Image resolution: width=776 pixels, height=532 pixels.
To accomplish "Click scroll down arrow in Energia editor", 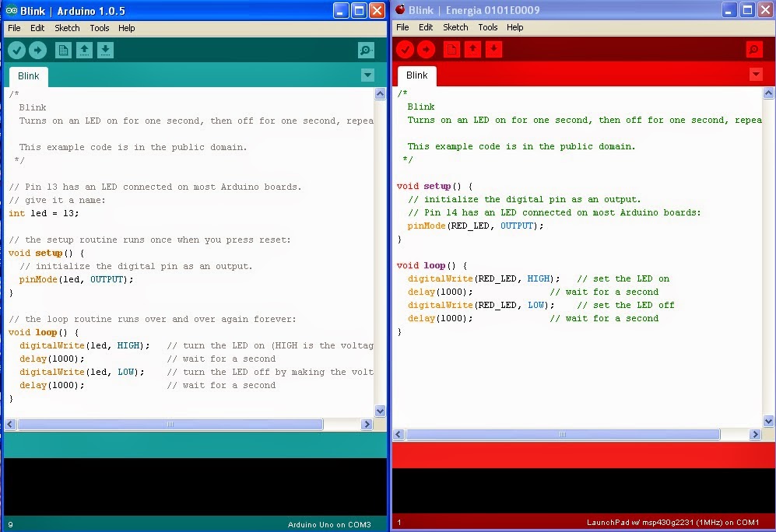I will (x=768, y=422).
